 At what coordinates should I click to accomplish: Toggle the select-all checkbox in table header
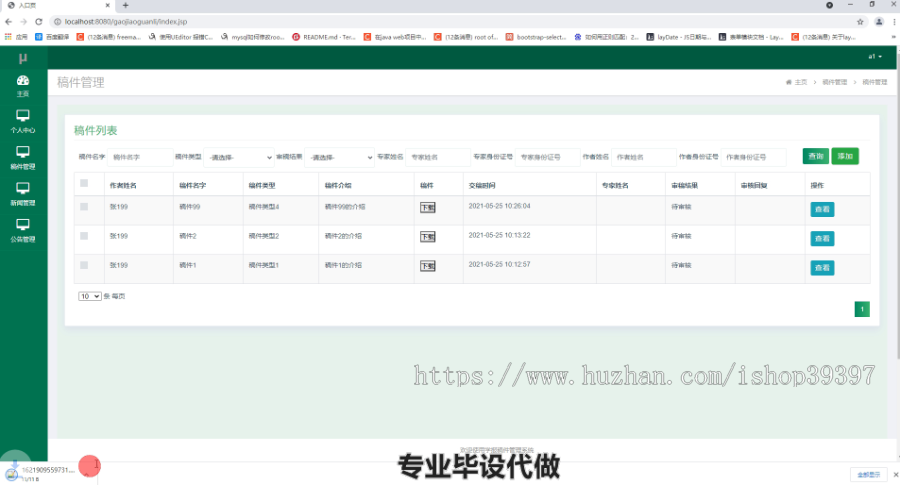pos(84,183)
